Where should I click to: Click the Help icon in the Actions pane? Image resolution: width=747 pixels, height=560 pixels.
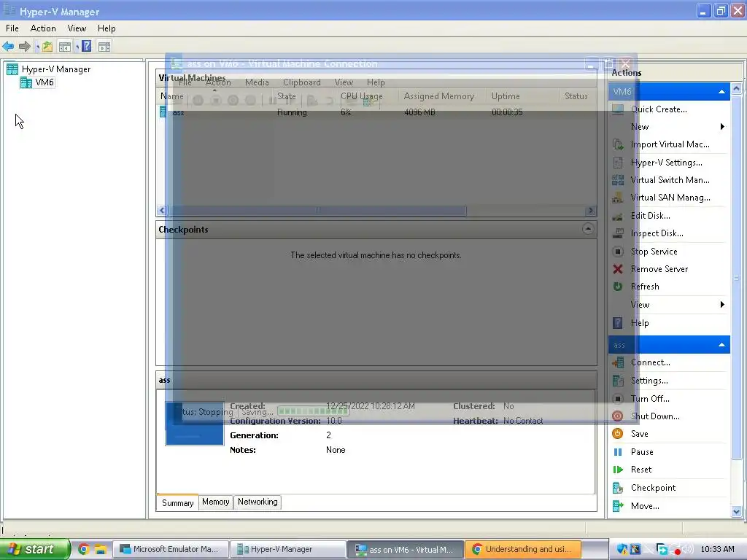[618, 323]
